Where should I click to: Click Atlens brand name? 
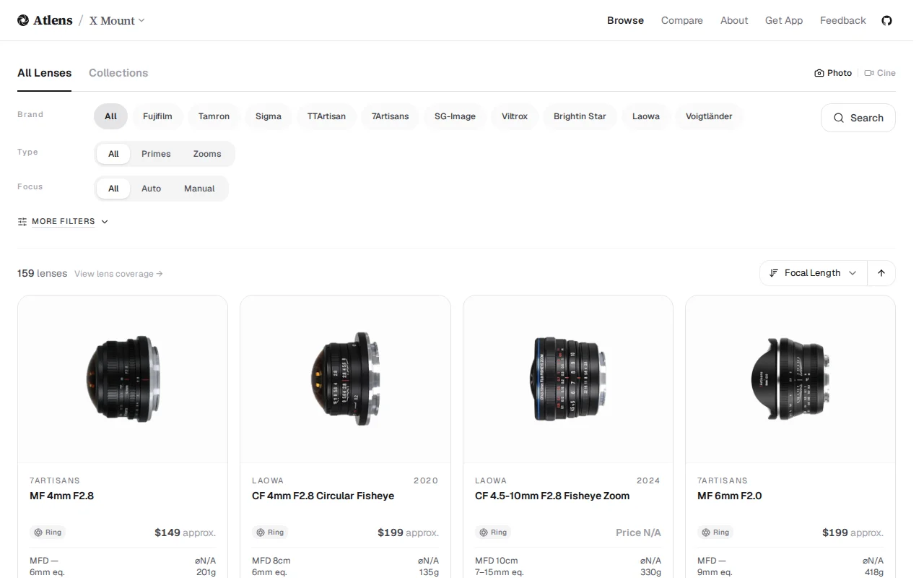click(x=53, y=20)
